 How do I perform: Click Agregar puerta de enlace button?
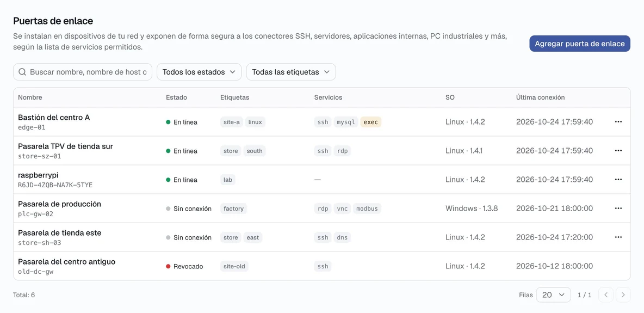tap(579, 44)
